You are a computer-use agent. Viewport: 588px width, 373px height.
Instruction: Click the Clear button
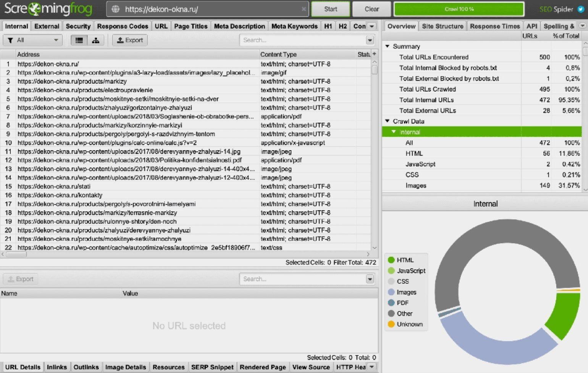(x=372, y=9)
